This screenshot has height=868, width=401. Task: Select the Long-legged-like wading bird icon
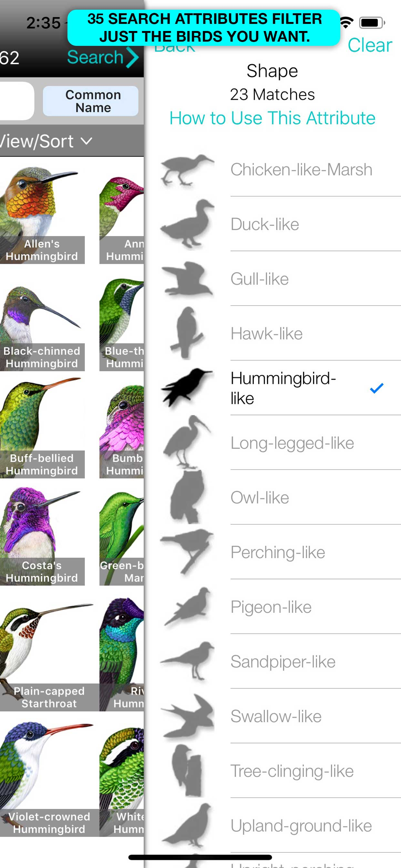187,442
